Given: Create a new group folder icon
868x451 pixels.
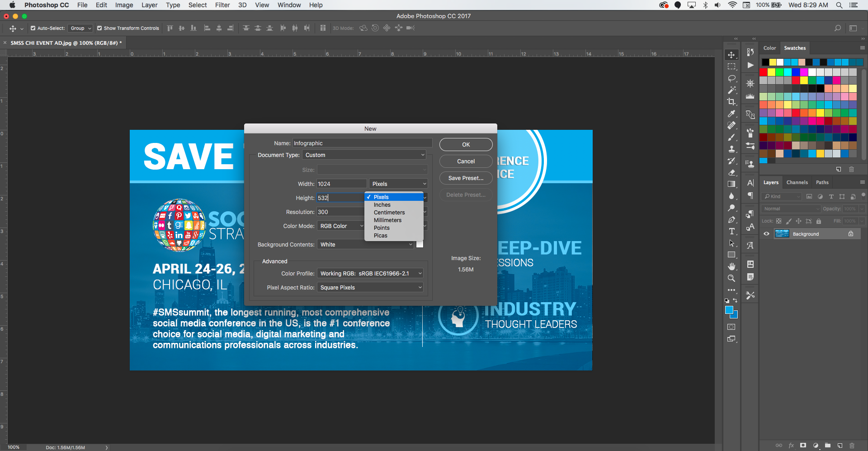Looking at the screenshot, I should [x=827, y=446].
